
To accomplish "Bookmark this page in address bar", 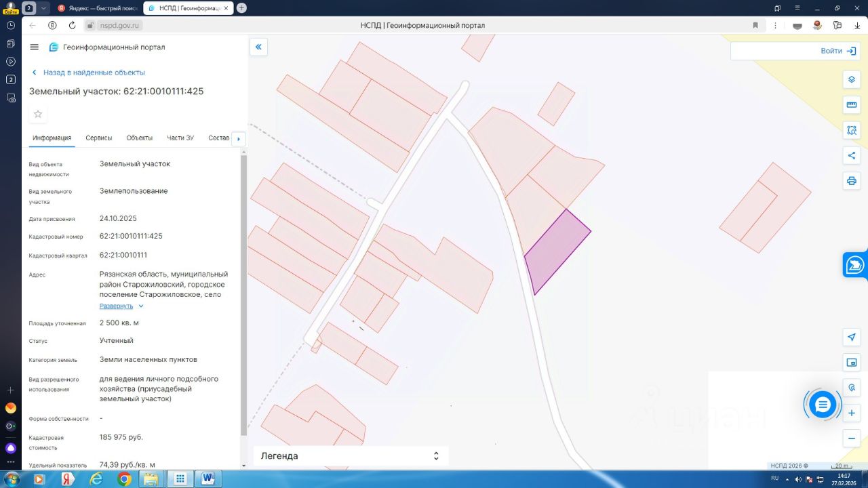I will point(755,25).
